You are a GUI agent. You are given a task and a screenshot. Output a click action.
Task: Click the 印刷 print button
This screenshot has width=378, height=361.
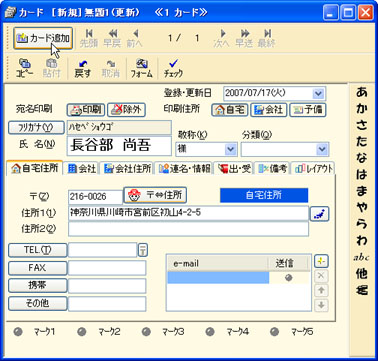point(86,110)
